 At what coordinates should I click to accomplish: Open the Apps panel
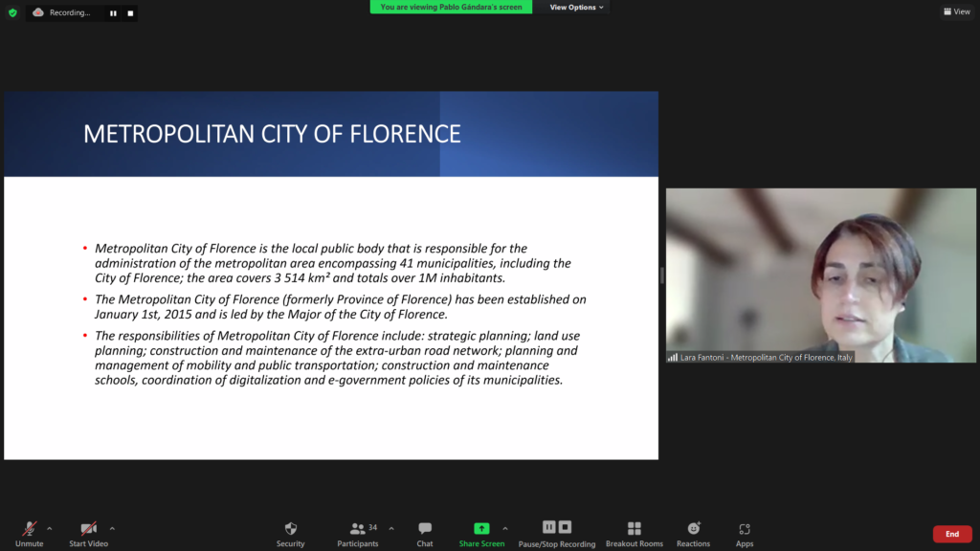[x=745, y=529]
